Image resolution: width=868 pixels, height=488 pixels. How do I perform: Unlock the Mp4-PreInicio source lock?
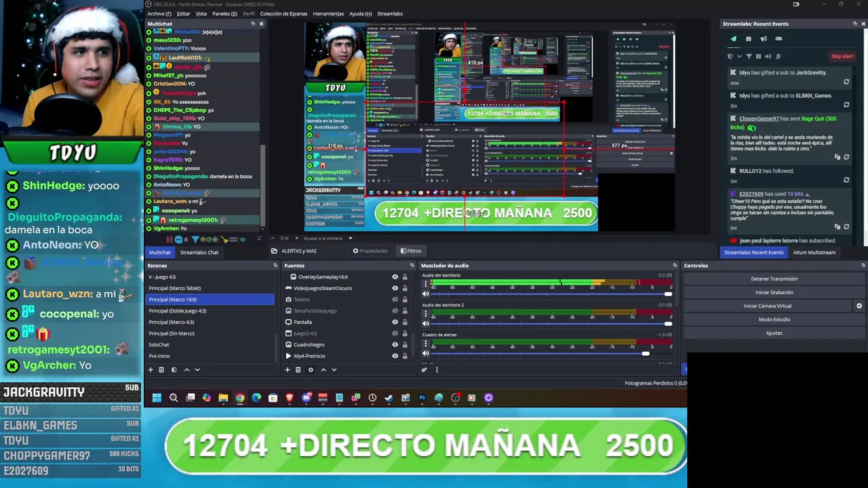(405, 356)
